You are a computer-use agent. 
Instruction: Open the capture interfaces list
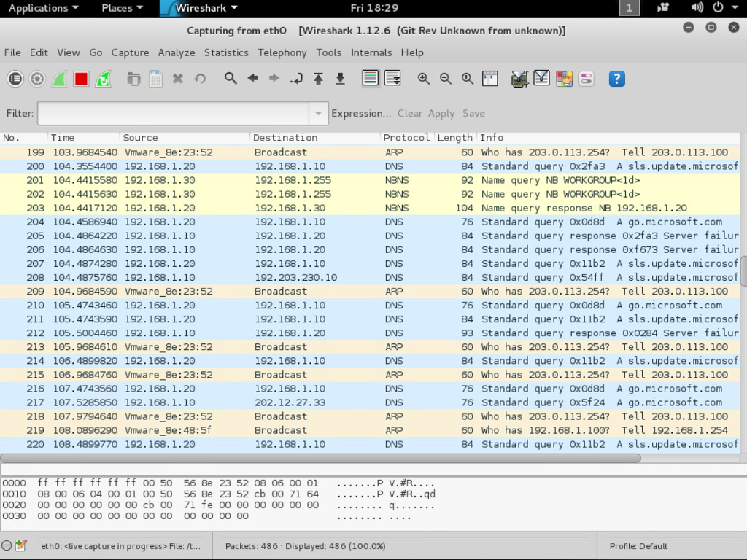15,78
